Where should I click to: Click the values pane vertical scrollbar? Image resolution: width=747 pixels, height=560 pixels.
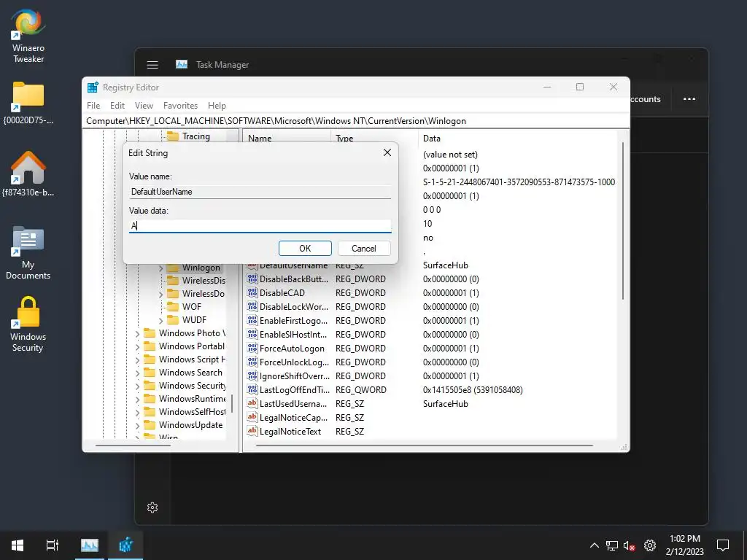[623, 222]
